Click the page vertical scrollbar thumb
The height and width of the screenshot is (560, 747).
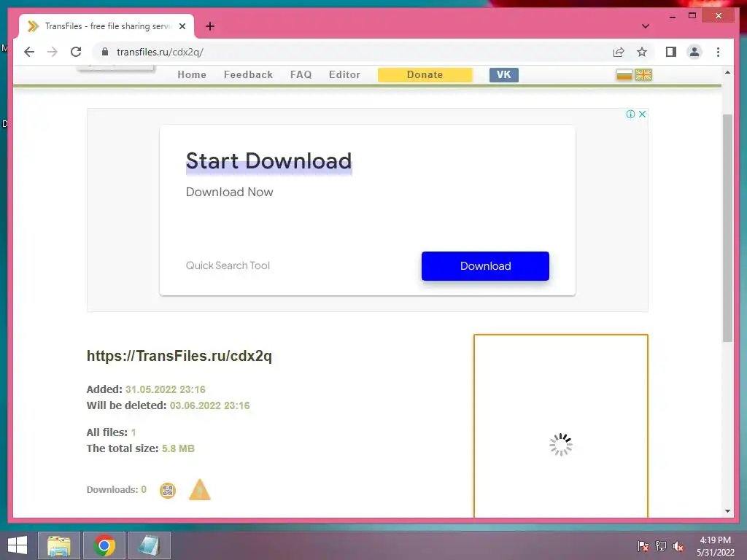[727, 228]
